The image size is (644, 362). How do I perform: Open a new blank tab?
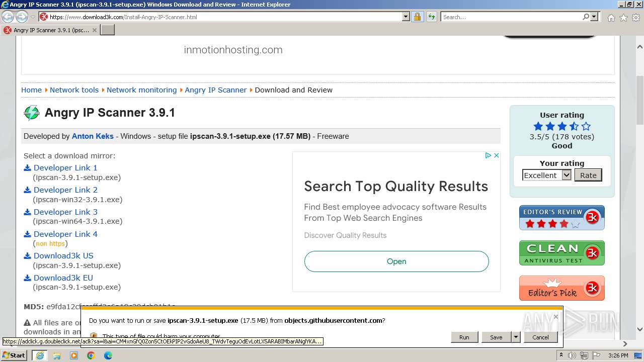click(x=108, y=30)
